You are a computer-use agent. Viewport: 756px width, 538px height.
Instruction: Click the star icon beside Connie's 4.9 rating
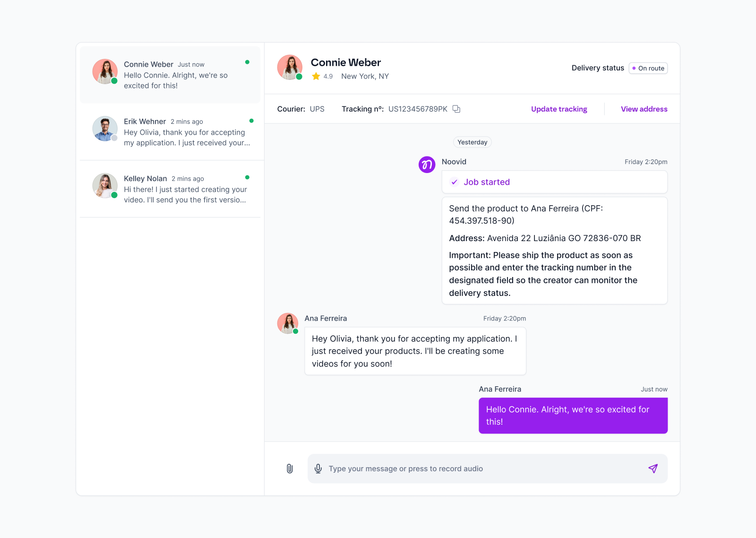coord(316,76)
